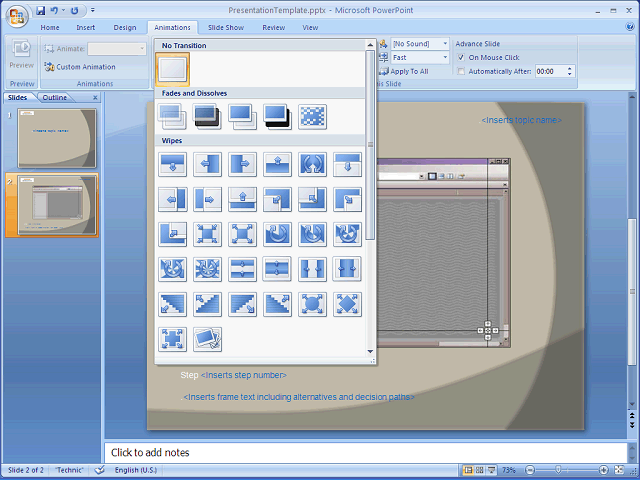Viewport: 640px width, 480px height.
Task: Switch to the View tab
Action: pyautogui.click(x=310, y=28)
